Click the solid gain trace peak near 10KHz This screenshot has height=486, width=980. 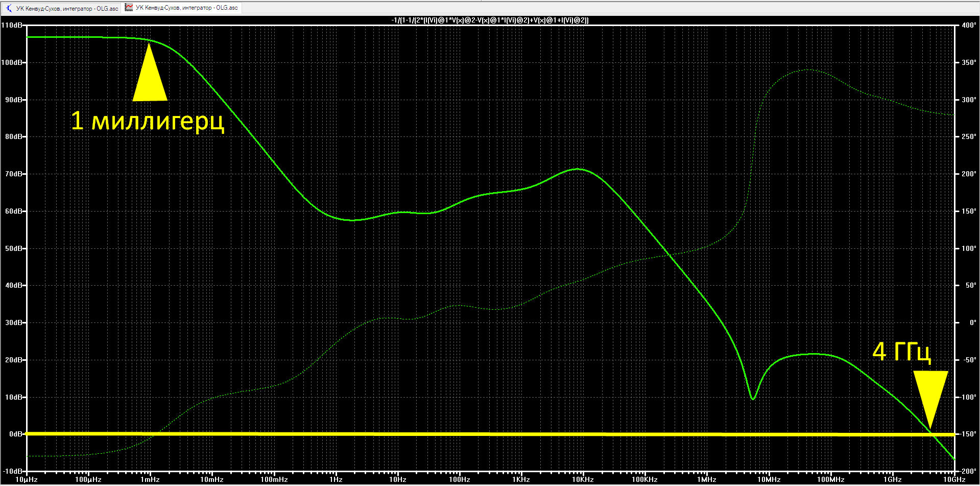(578, 169)
